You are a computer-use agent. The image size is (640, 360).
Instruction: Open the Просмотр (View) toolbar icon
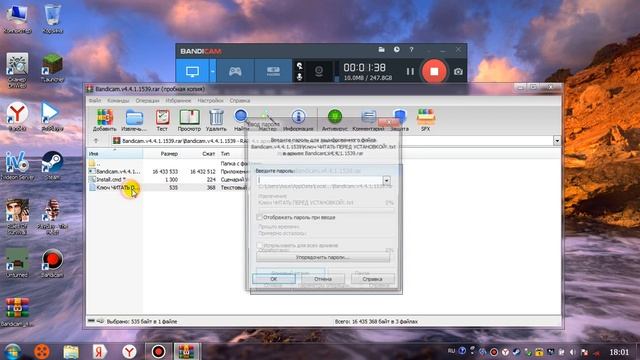(x=189, y=120)
